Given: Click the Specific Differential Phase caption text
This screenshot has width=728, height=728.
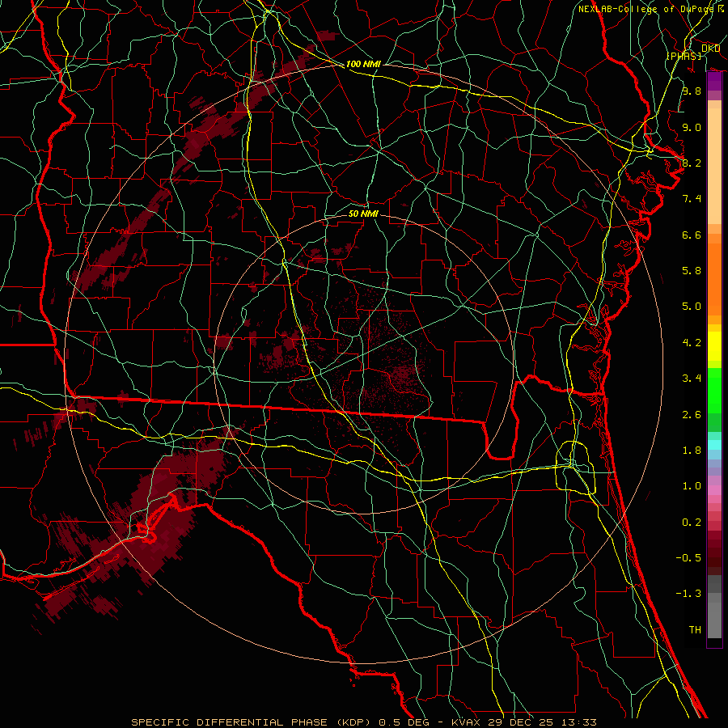Looking at the screenshot, I should point(364,722).
